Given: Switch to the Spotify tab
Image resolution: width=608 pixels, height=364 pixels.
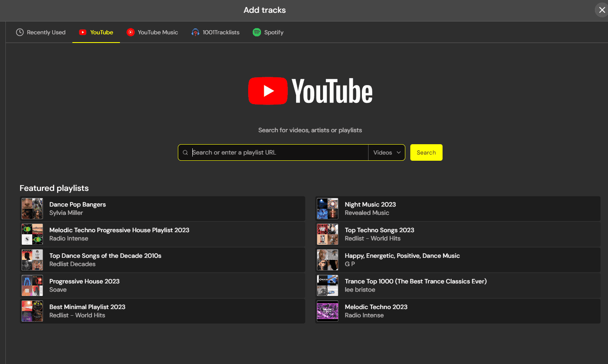Looking at the screenshot, I should (x=273, y=32).
